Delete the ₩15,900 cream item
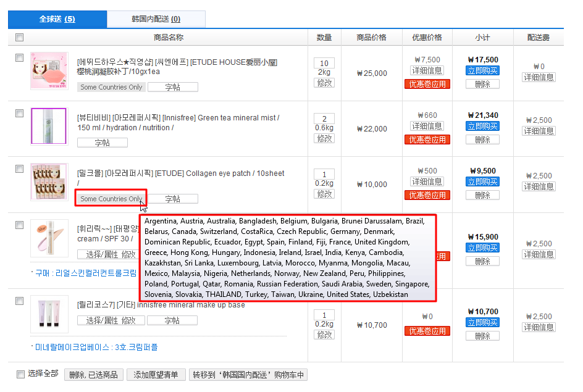583x392 pixels. coord(482,262)
